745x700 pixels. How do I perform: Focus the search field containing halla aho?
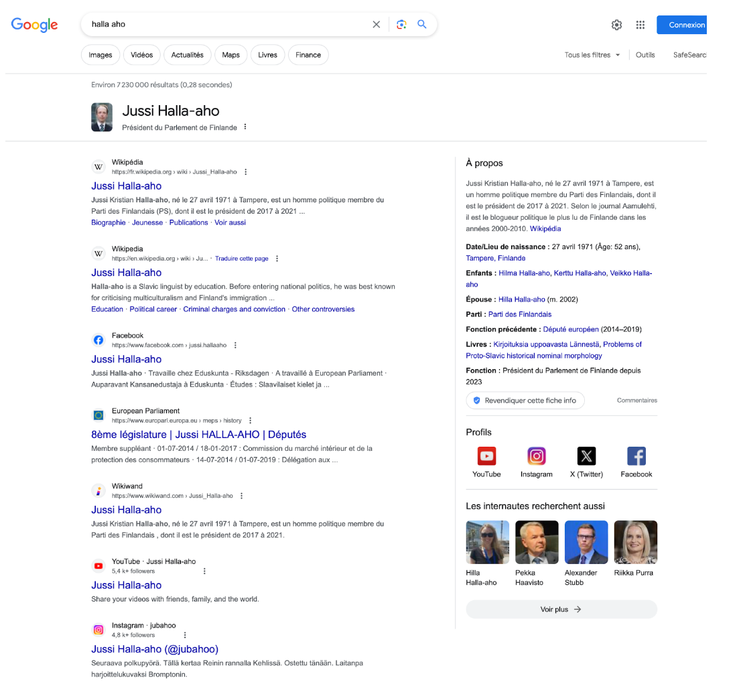pos(228,24)
